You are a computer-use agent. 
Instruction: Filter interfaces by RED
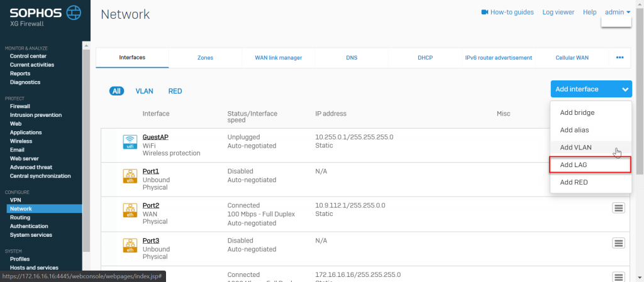(x=175, y=91)
